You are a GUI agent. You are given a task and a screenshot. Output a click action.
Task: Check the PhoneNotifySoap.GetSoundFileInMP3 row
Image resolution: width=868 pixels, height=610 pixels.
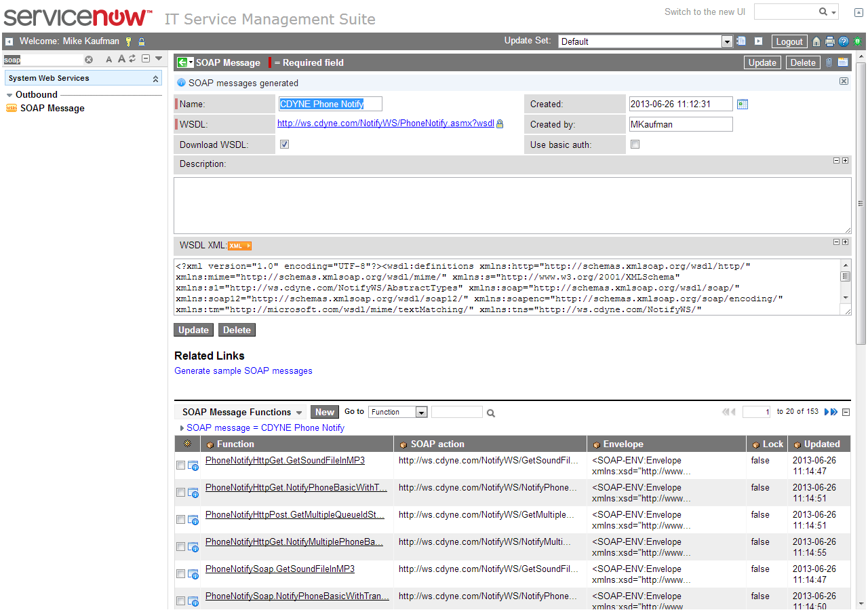click(x=180, y=573)
